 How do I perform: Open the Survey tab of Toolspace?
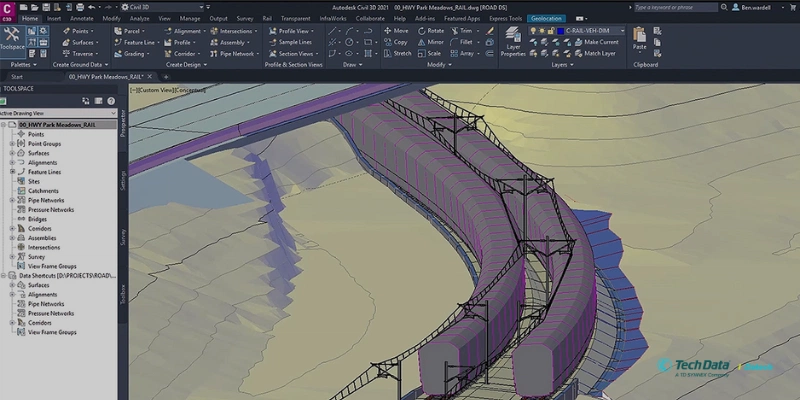pyautogui.click(x=123, y=237)
